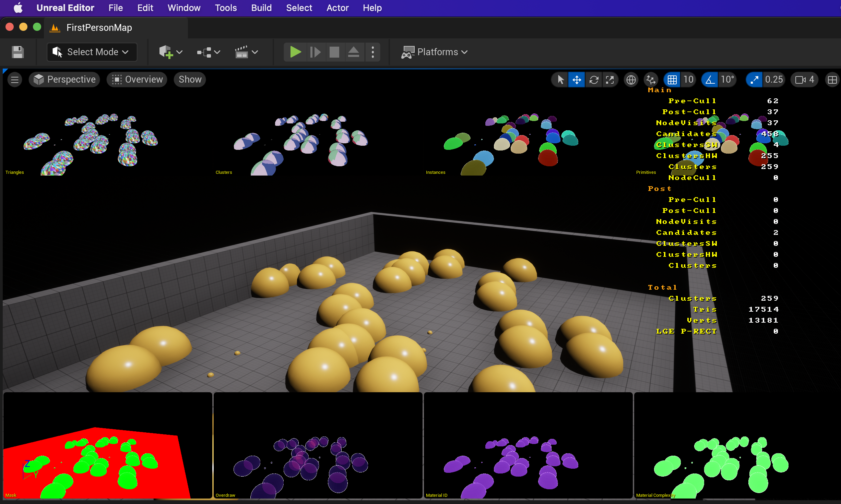Viewport: 841px width, 504px height.
Task: Select the scale gizmo tool
Action: pos(610,80)
